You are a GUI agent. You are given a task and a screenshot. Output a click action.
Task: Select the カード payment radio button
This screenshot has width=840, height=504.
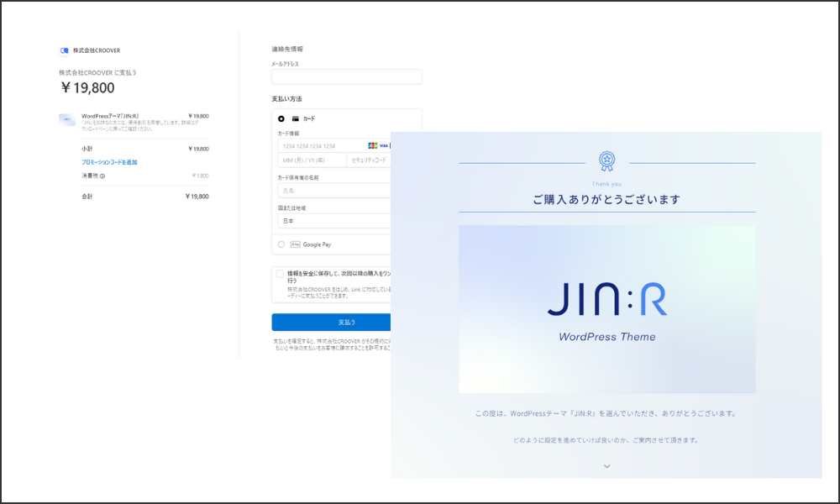tap(281, 119)
